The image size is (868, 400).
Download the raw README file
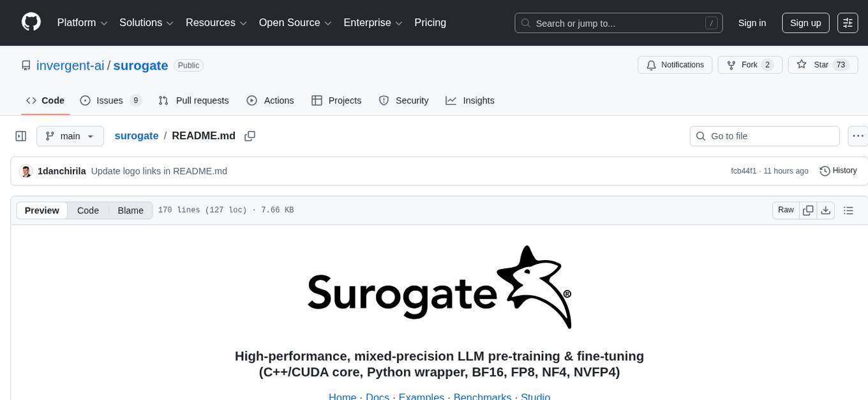pos(826,210)
